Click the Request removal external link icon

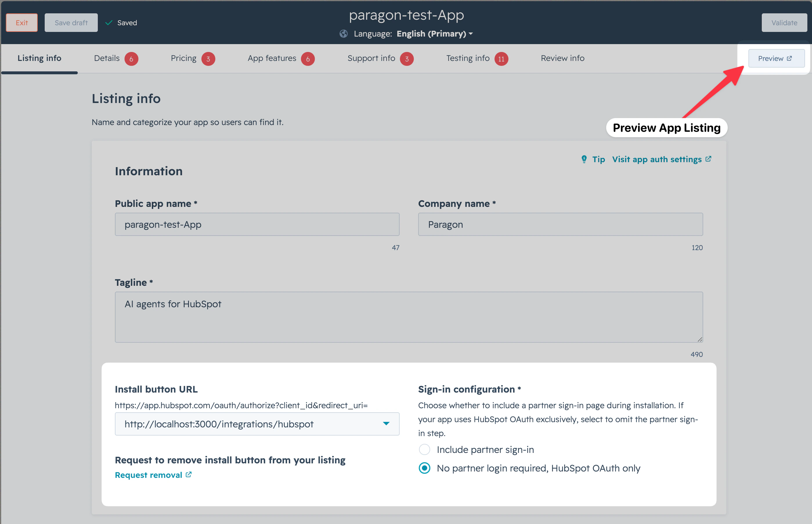(189, 474)
